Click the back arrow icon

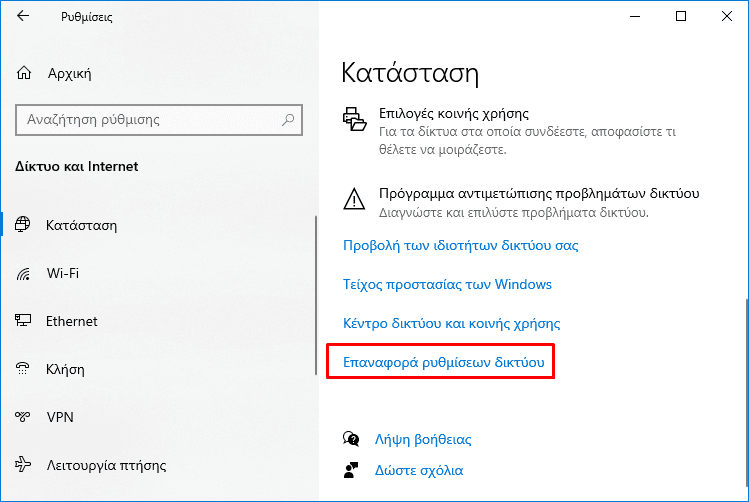23,16
